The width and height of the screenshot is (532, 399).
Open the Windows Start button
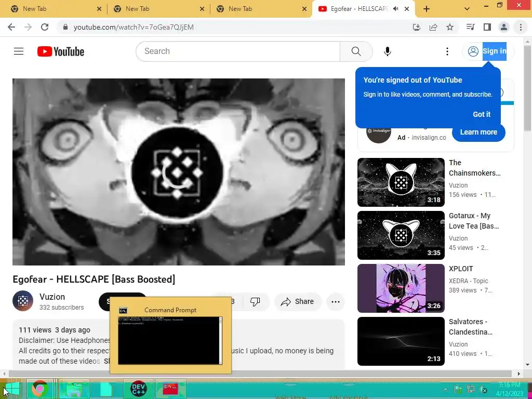[x=11, y=389]
